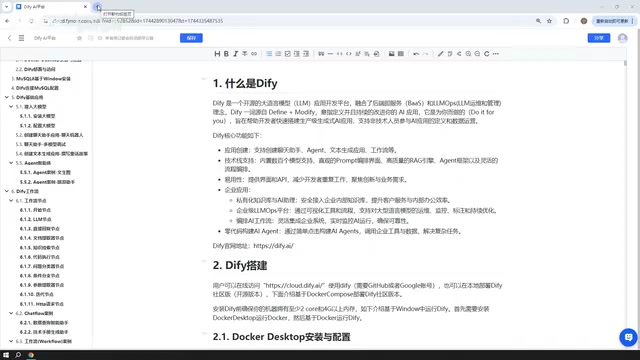Open browser zoom magnifier in address bar

coord(538,21)
